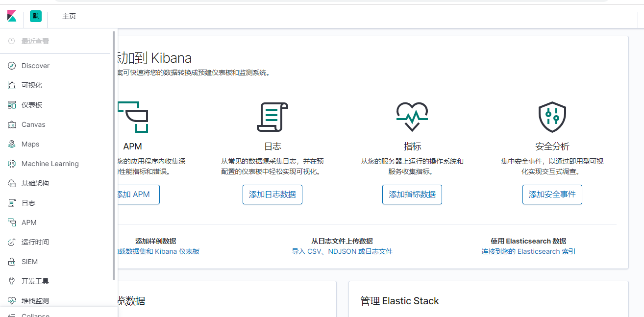Click the 运行时间 uptime icon
Viewport: 644px width, 317px height.
pyautogui.click(x=12, y=242)
